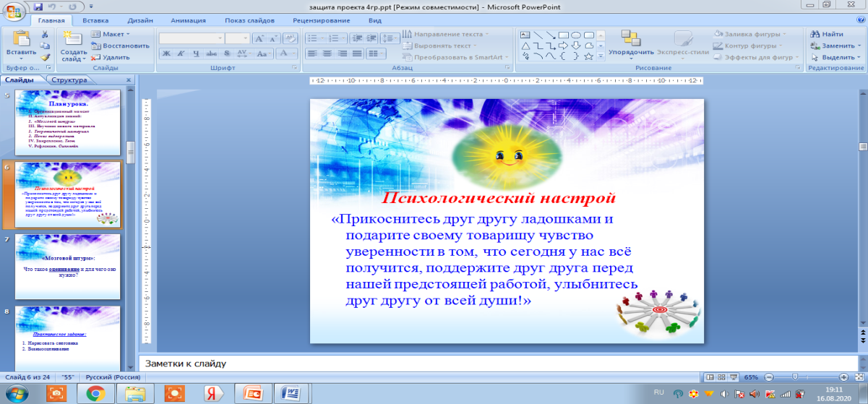Viewport: 868px width, 404px height.
Task: Select the slide 5 План урока thumbnail
Action: click(x=68, y=121)
